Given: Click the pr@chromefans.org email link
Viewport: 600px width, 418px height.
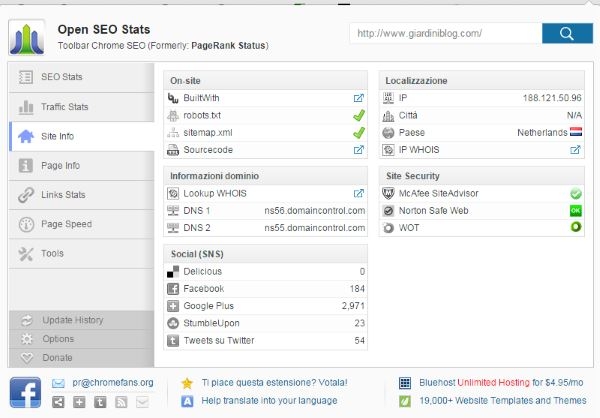Looking at the screenshot, I should pos(112,382).
